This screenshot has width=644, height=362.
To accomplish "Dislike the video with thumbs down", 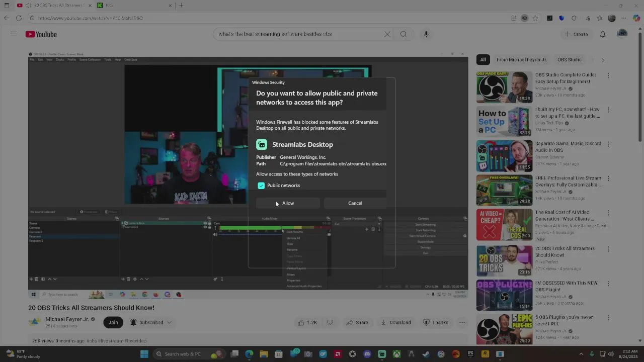I will point(330,322).
